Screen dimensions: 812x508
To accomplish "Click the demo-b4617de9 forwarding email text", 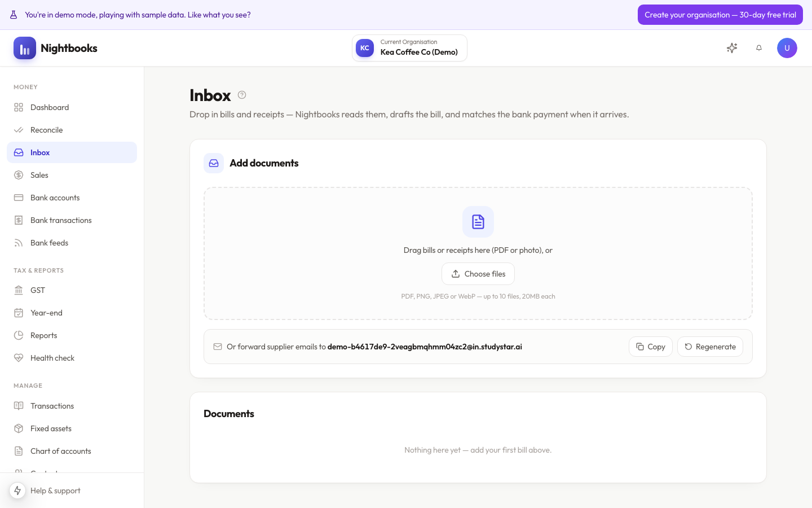I will coord(425,347).
